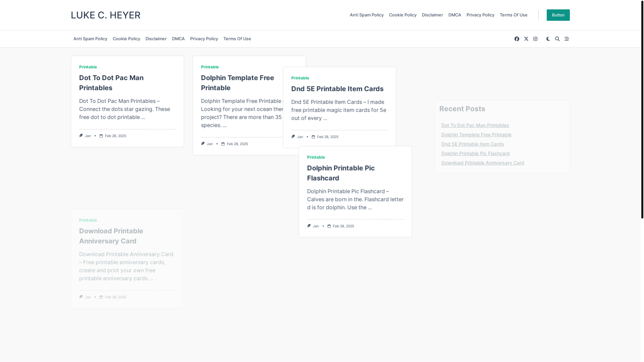644x362 pixels.
Task: Click date Feb 28, 2025 on Dolphin Flashcard card
Action: 343,226
